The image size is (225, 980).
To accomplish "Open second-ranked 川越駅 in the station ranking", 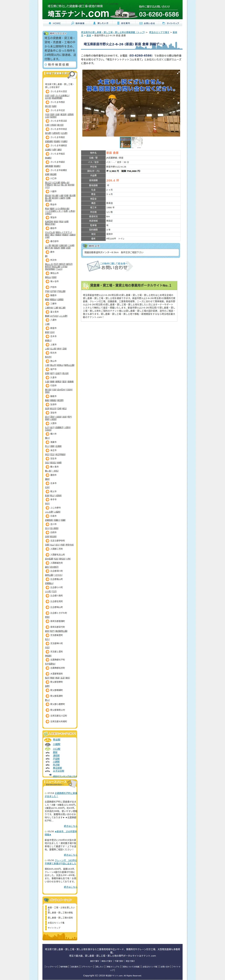I will pyautogui.click(x=56, y=745).
